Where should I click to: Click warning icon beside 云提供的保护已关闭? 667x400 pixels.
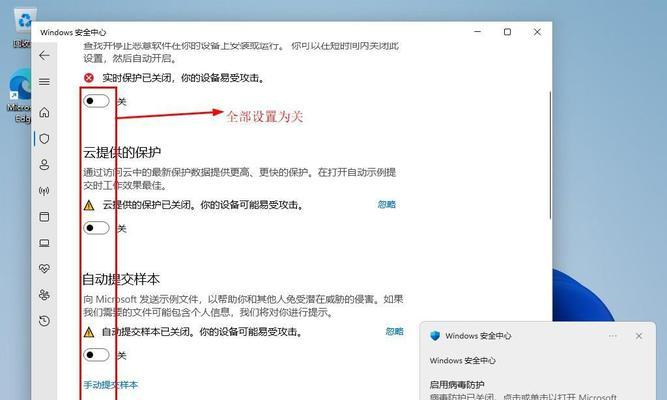(x=88, y=206)
